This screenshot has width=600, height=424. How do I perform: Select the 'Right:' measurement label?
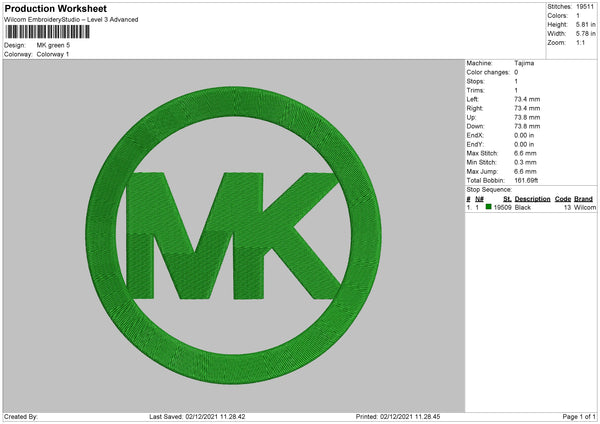pos(475,108)
